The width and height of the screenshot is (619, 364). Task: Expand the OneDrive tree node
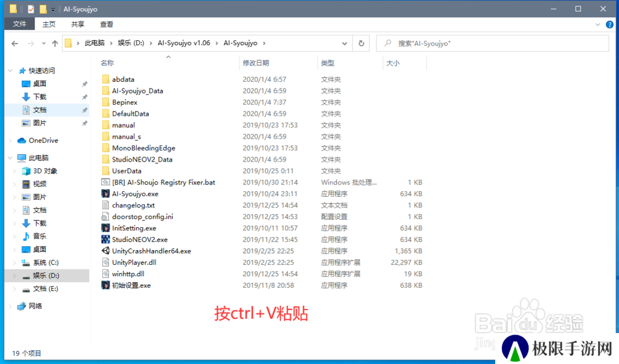pyautogui.click(x=11, y=141)
